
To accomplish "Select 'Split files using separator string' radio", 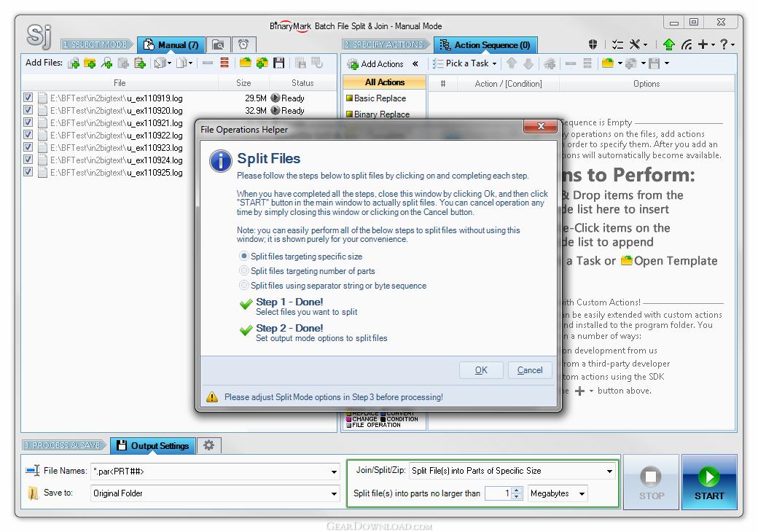I will point(243,285).
